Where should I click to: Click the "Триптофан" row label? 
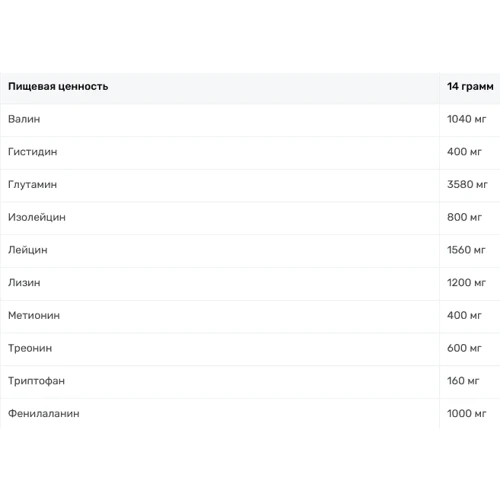[x=36, y=381]
